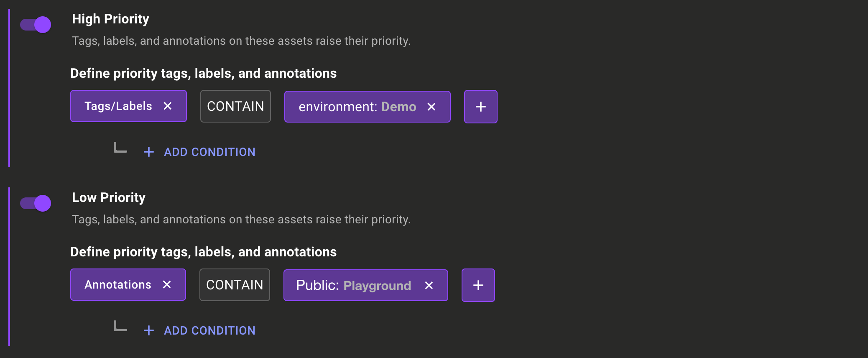Open the Tags/Labels field selector
Screen dimensions: 868x358
[x=118, y=106]
